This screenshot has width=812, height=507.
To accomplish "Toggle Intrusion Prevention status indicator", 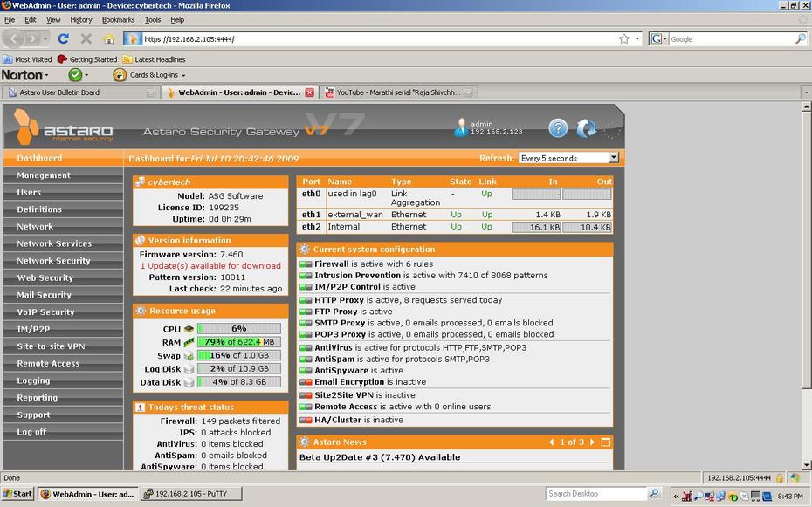I will (306, 275).
